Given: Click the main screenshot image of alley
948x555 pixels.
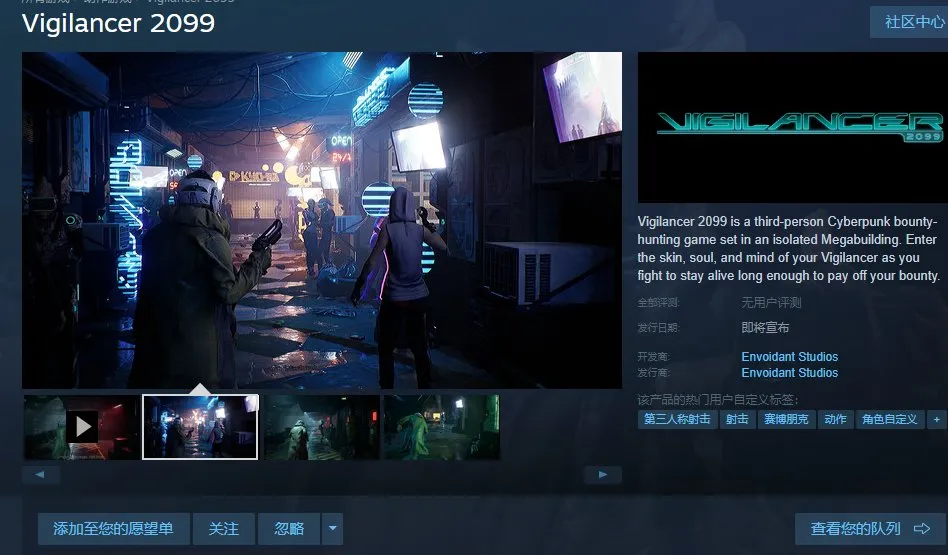Looking at the screenshot, I should (x=322, y=220).
